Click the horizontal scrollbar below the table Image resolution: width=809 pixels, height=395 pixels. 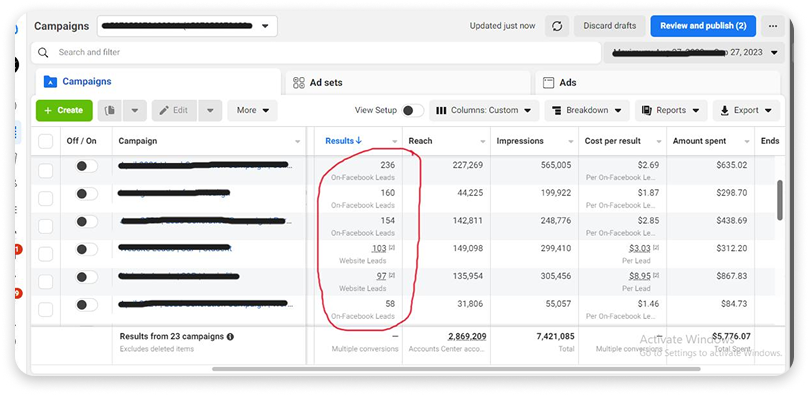(456, 369)
